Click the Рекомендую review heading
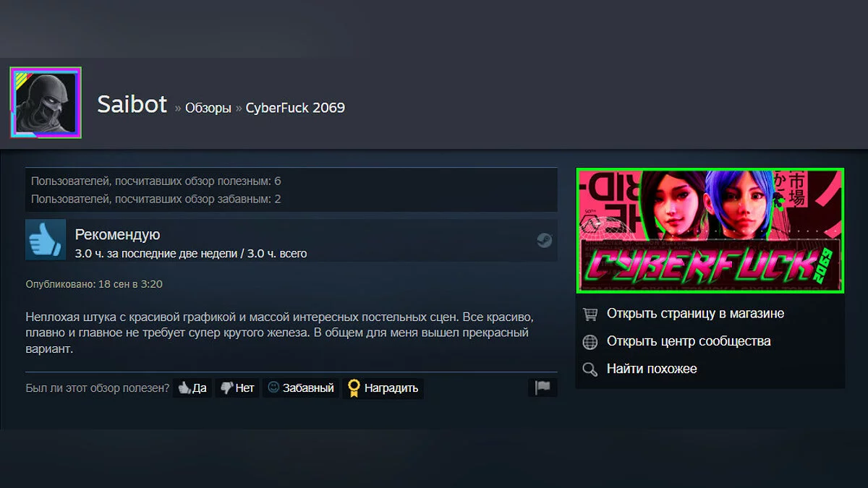The height and width of the screenshot is (488, 868). point(117,235)
